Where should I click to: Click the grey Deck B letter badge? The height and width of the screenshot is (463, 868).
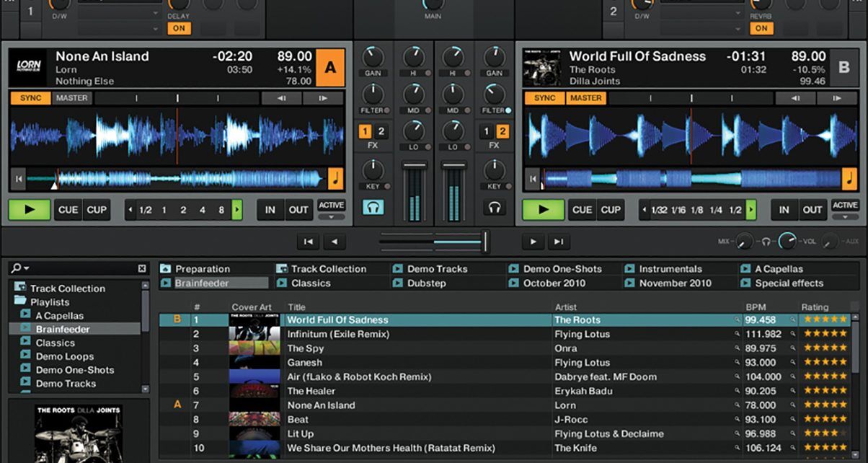pos(844,68)
